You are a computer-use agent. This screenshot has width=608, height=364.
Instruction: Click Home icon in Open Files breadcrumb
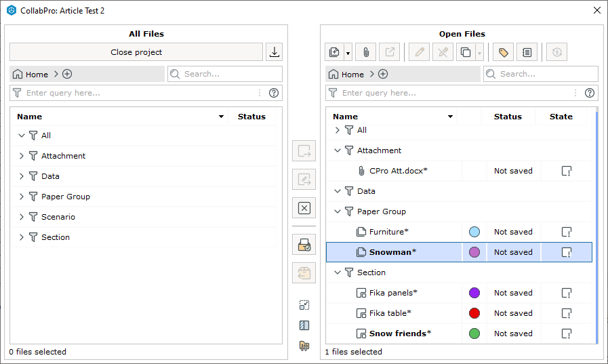333,74
